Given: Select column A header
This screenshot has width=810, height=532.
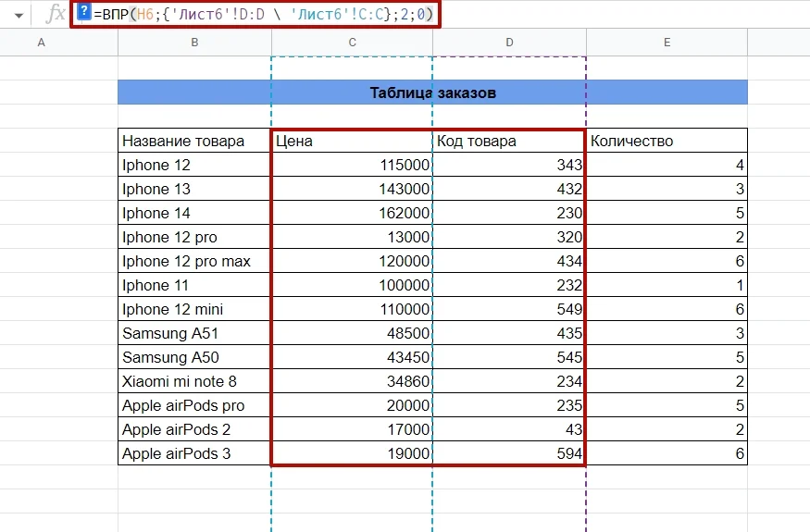Looking at the screenshot, I should coord(40,43).
